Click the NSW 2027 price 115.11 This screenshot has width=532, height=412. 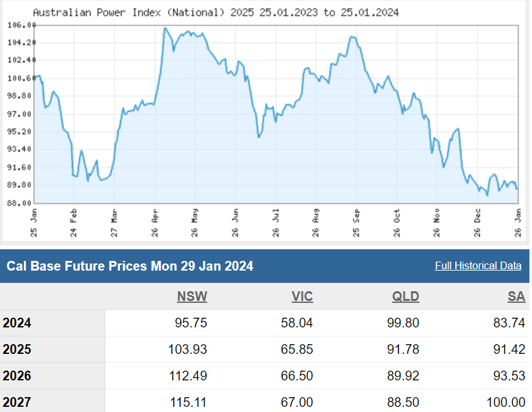(189, 402)
